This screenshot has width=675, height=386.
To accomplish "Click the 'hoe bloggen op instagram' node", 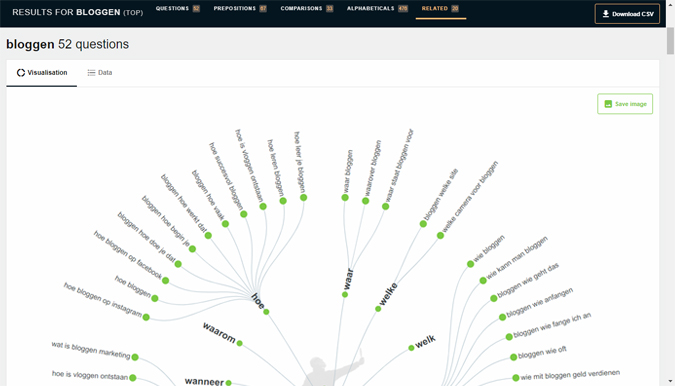I will click(146, 318).
